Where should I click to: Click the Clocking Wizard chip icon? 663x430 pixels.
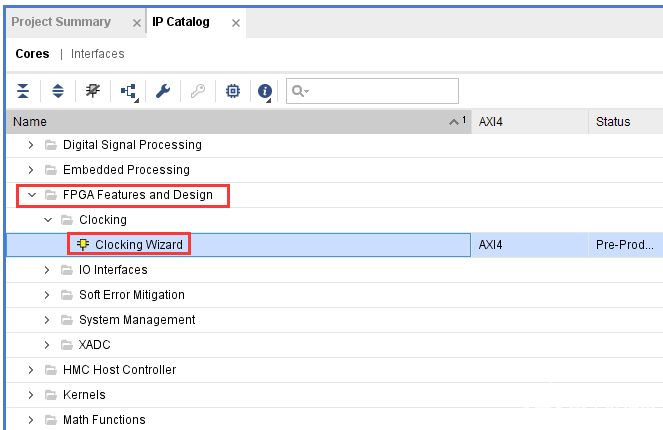point(83,245)
